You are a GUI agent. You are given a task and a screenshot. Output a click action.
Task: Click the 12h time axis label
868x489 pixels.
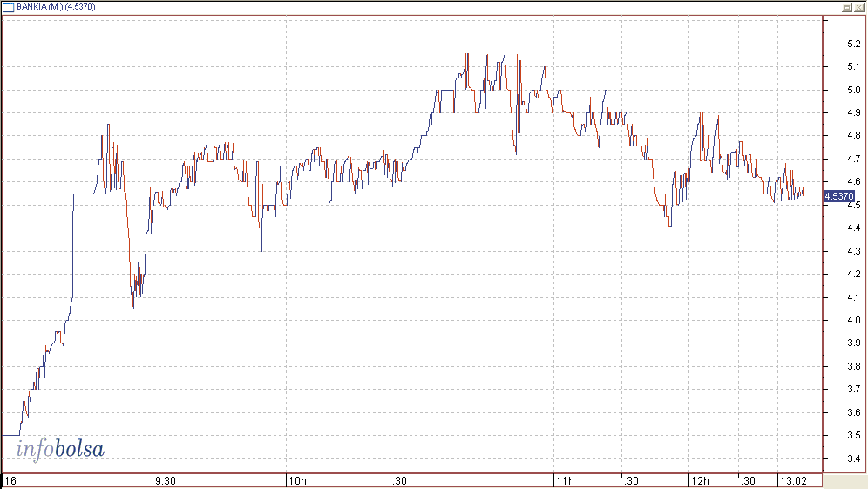pos(701,480)
